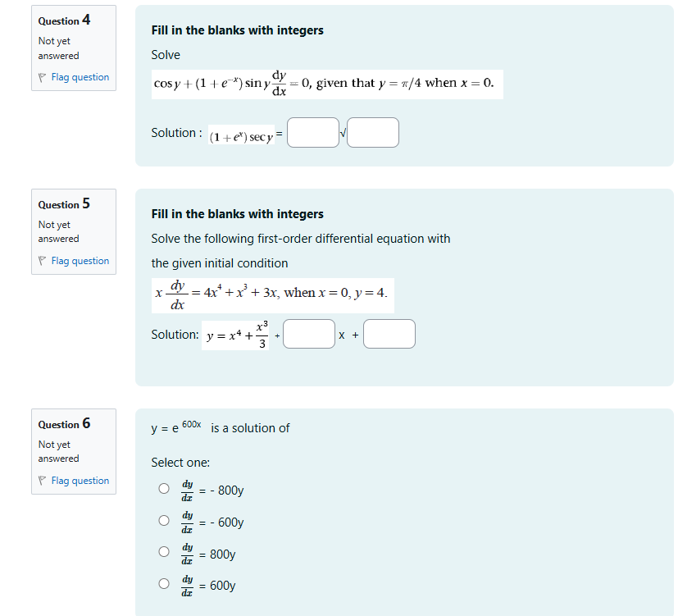
Task: Click the flag icon beside Question 6
Action: click(x=43, y=480)
